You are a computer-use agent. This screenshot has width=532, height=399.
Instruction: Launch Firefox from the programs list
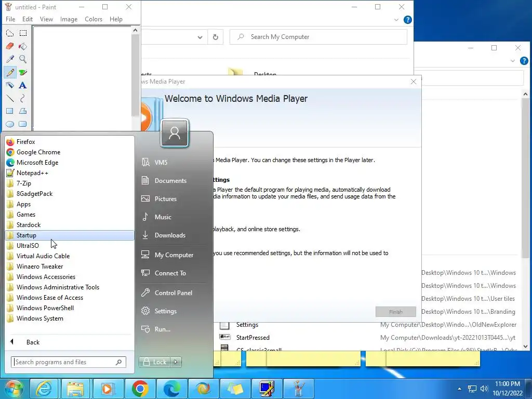click(x=70, y=142)
